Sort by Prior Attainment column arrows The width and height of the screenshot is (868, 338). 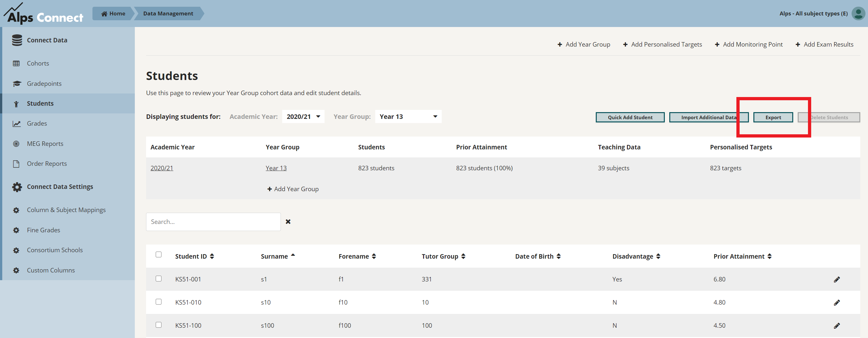(769, 256)
